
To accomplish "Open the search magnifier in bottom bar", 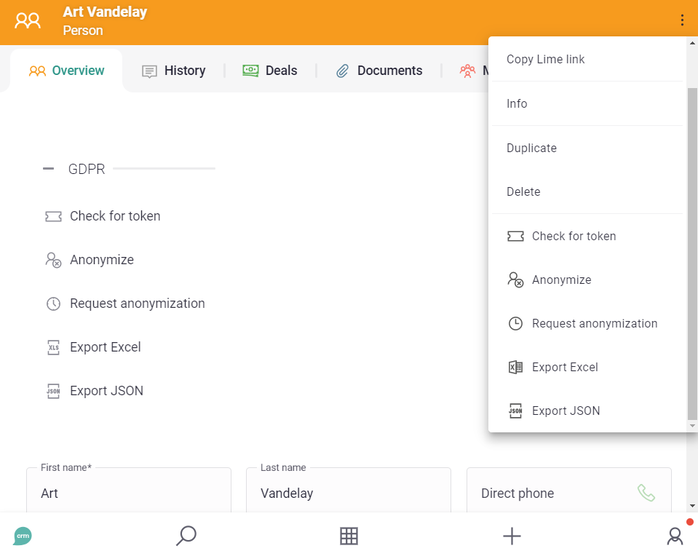I will click(186, 536).
